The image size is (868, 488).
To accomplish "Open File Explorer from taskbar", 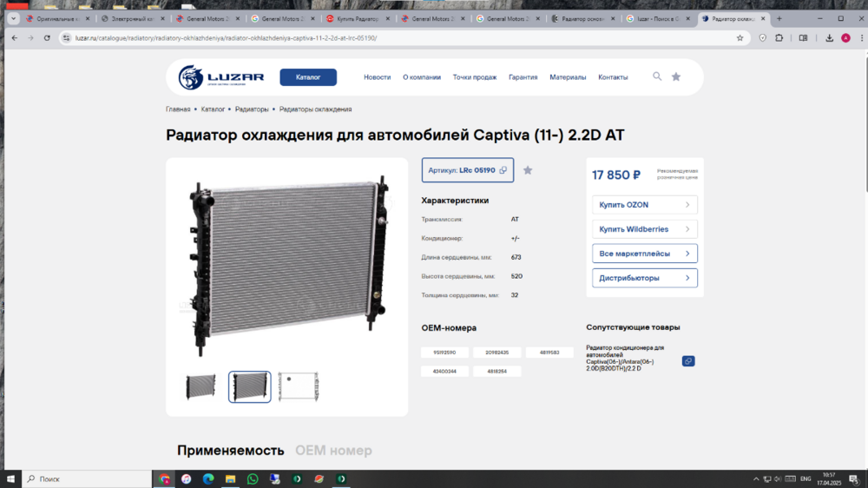I will (230, 478).
